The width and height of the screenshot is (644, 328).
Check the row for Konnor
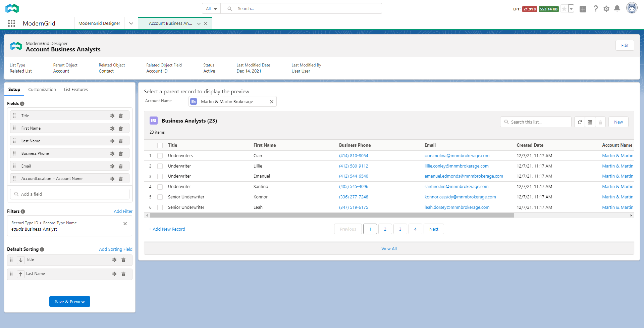click(160, 197)
